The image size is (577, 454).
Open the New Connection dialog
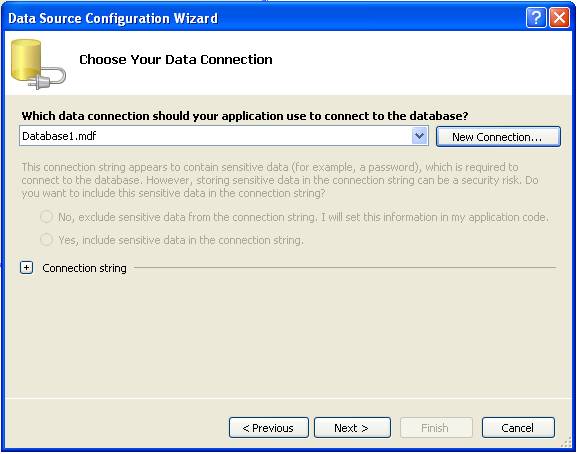point(498,136)
